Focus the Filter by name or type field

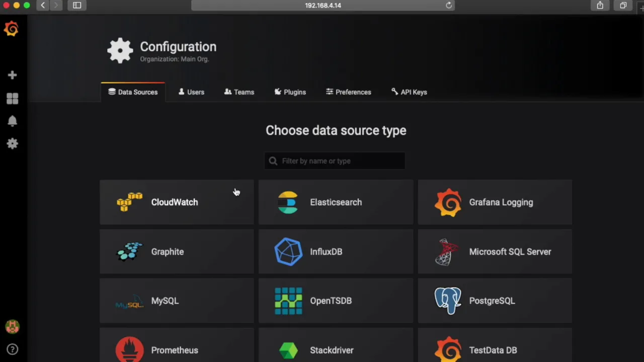pos(335,161)
